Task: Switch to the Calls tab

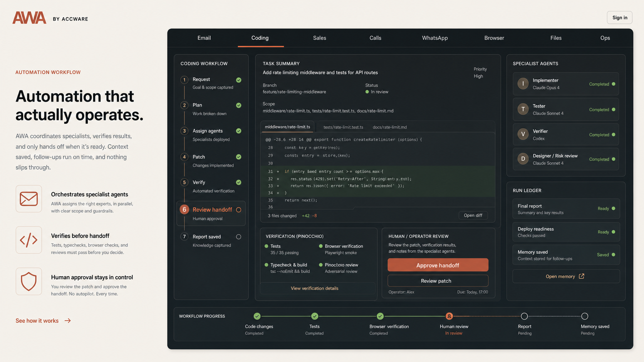Action: 376,38
